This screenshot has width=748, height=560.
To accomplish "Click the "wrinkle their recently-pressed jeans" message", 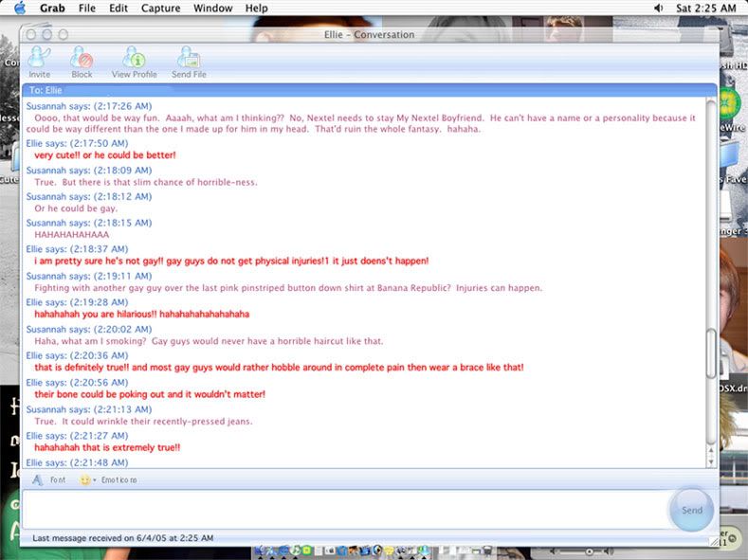I will pos(143,422).
